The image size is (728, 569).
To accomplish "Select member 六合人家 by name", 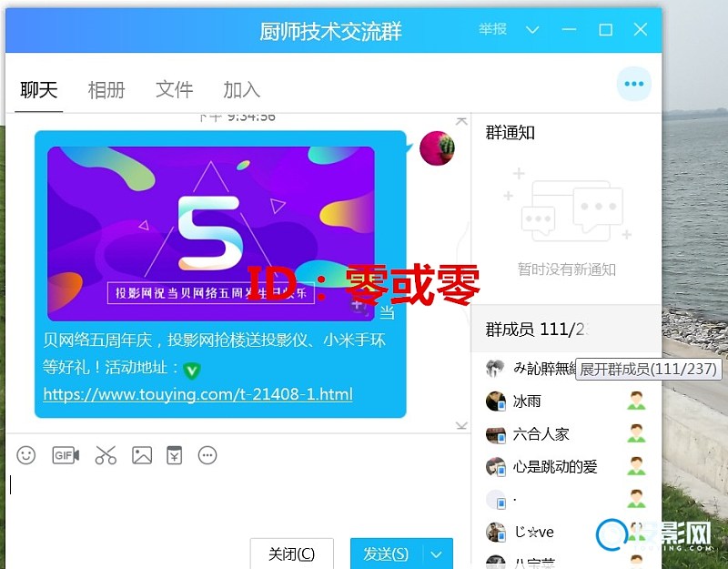I will [x=541, y=434].
